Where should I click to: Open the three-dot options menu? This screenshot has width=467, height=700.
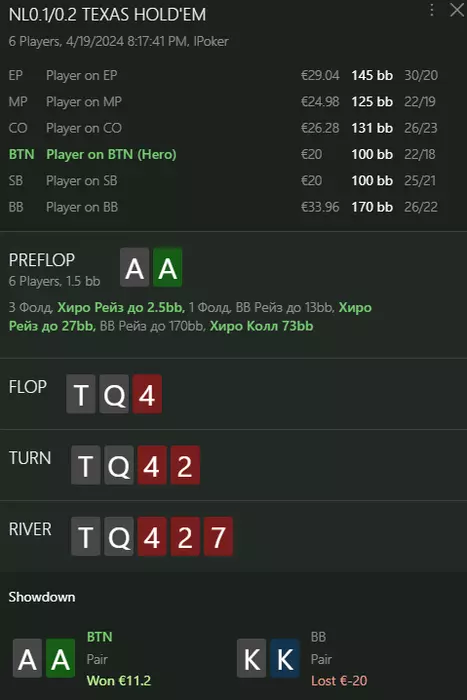click(432, 10)
